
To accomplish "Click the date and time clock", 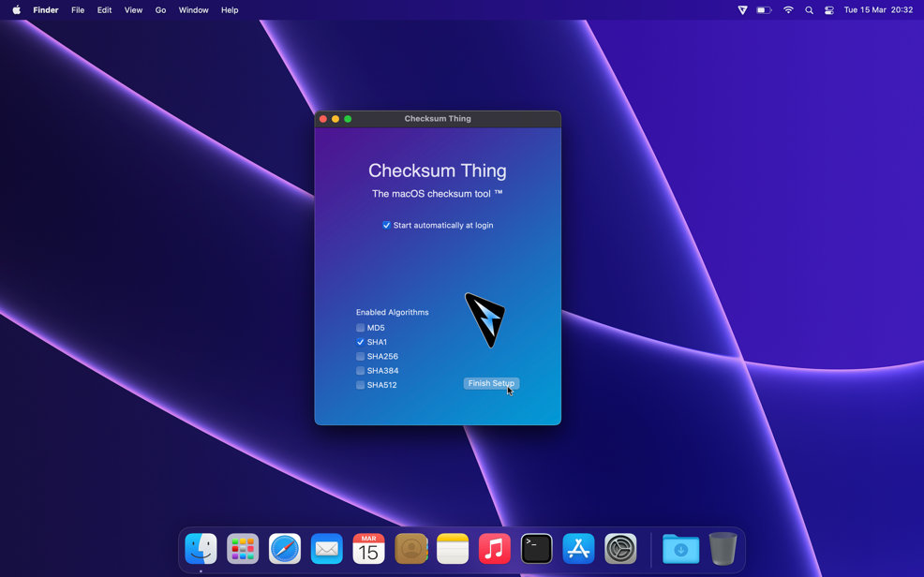I will 878,10.
